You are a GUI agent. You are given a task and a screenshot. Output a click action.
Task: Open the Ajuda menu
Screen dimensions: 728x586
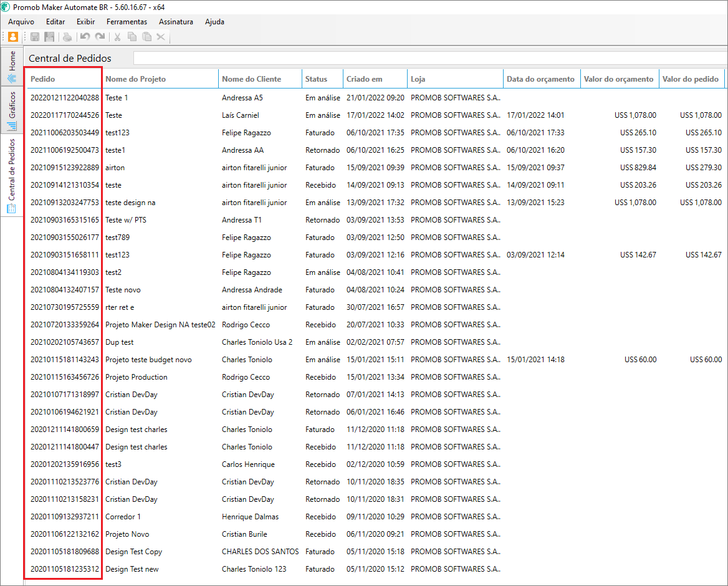[214, 22]
